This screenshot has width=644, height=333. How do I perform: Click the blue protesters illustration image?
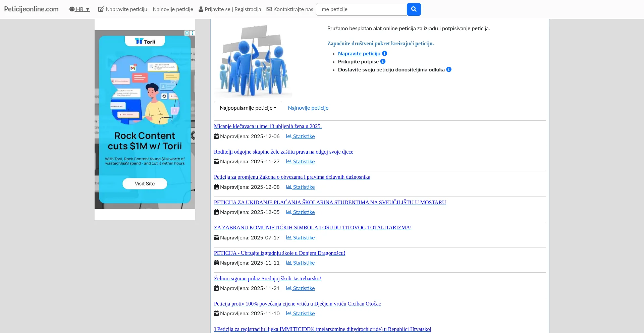coord(253,61)
